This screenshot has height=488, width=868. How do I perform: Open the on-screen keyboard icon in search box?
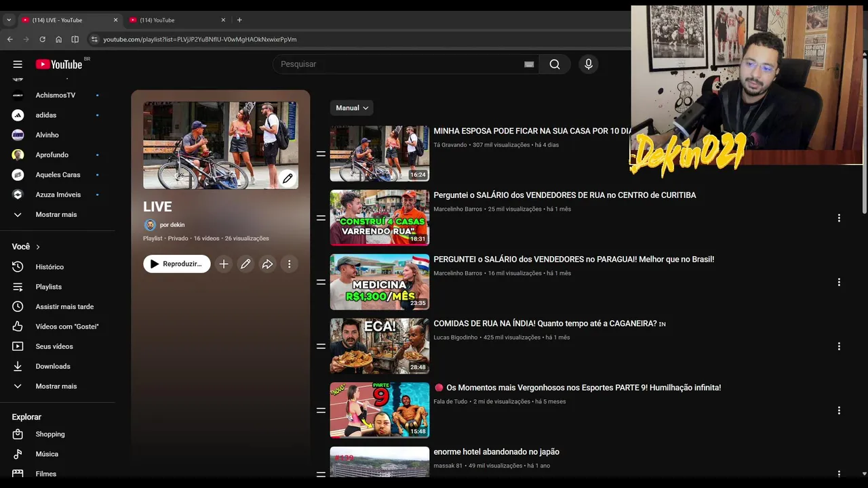pyautogui.click(x=529, y=64)
